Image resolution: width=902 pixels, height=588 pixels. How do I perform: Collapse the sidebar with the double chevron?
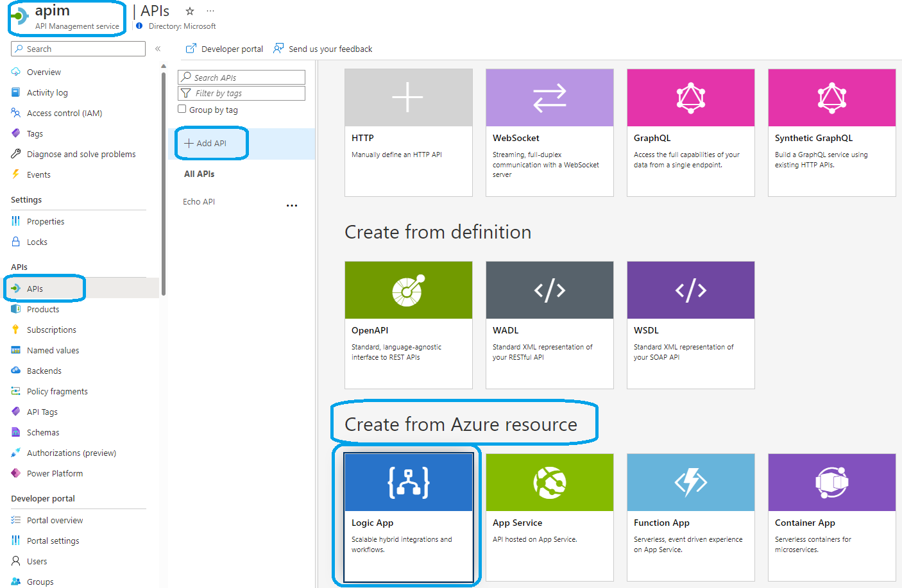pos(158,49)
